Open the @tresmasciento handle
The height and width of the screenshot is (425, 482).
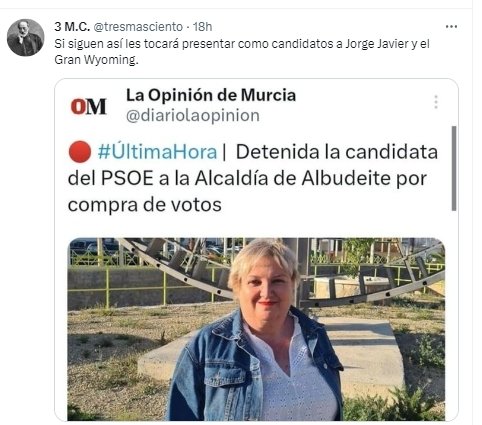click(138, 27)
